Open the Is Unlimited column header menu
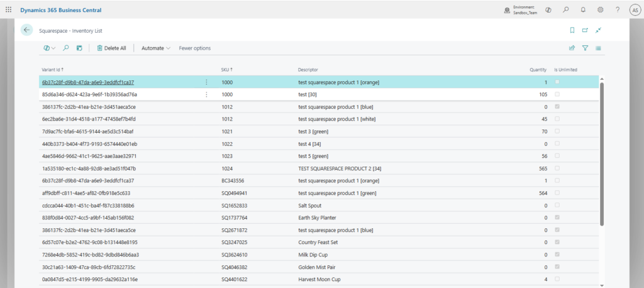This screenshot has width=644, height=288. [565, 69]
